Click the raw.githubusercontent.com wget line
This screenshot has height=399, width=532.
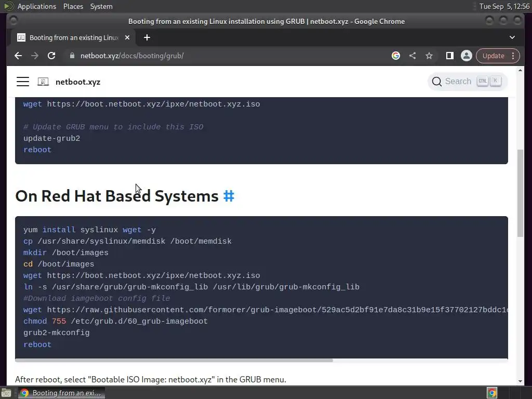point(265,310)
